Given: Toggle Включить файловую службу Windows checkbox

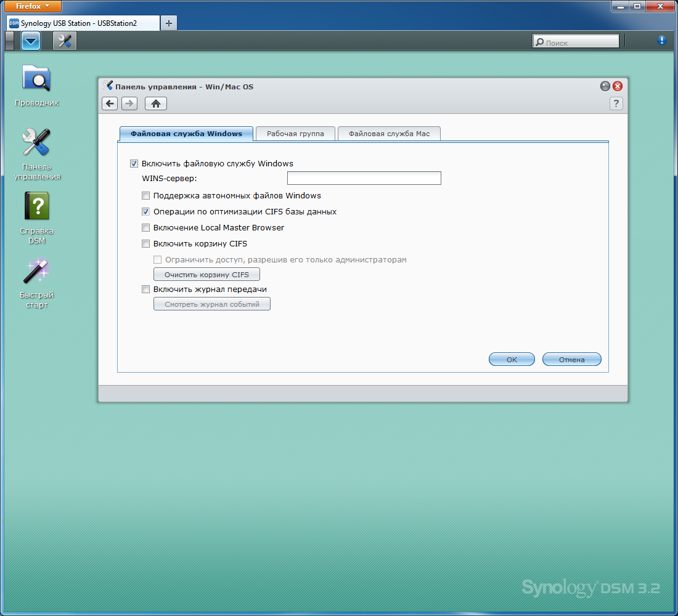Looking at the screenshot, I should (134, 163).
